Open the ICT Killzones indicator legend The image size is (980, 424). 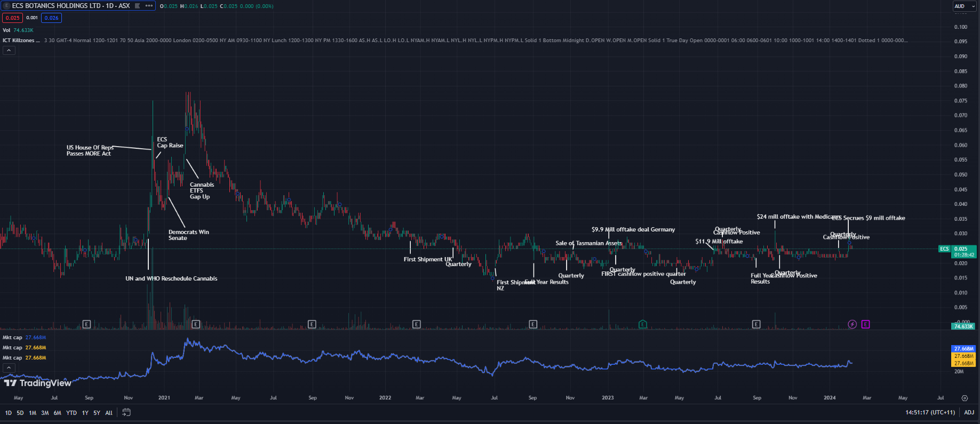point(21,41)
